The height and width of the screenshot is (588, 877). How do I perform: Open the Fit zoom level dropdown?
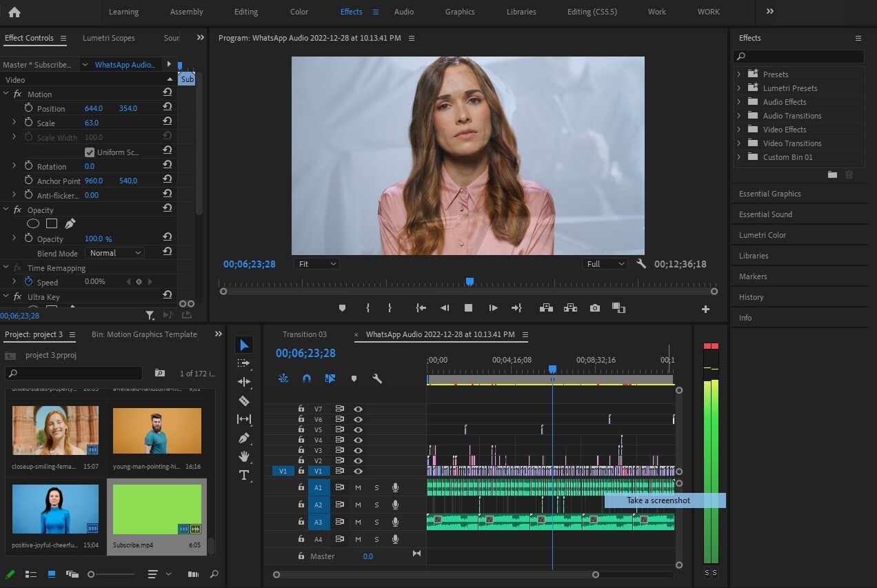(316, 263)
